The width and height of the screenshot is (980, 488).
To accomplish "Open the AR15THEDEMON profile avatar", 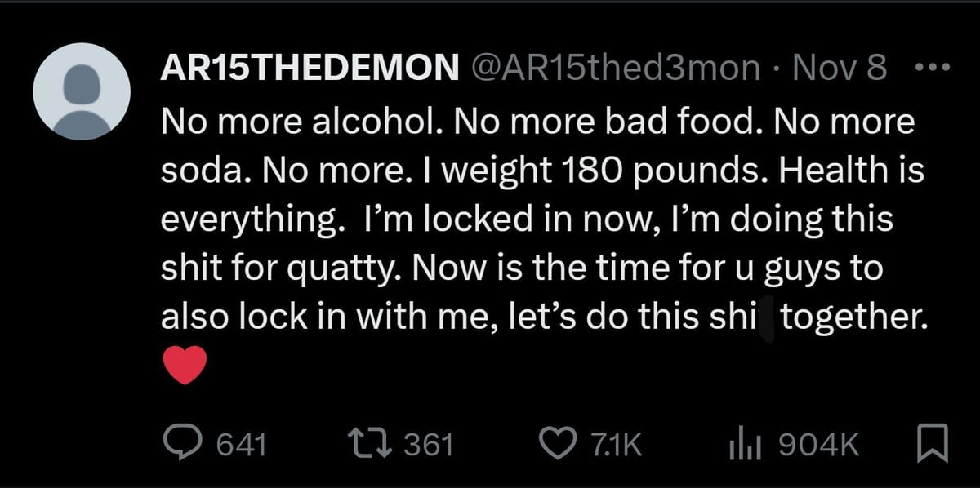I will pos(82,91).
